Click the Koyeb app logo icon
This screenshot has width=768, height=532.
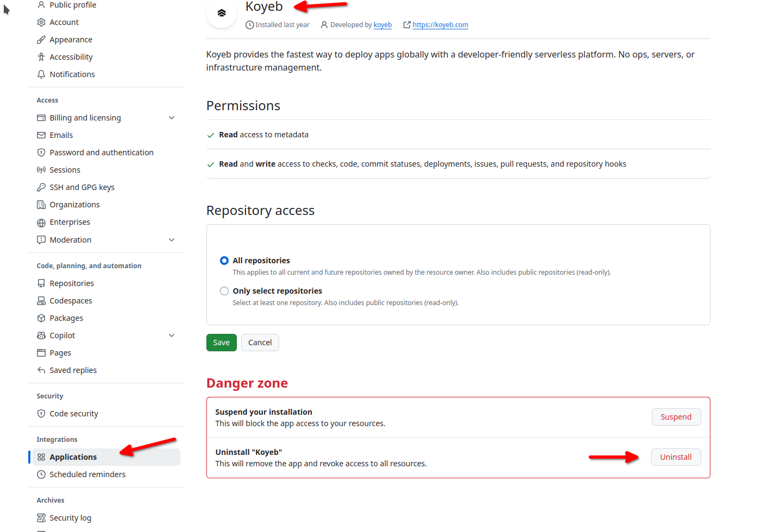tap(222, 13)
